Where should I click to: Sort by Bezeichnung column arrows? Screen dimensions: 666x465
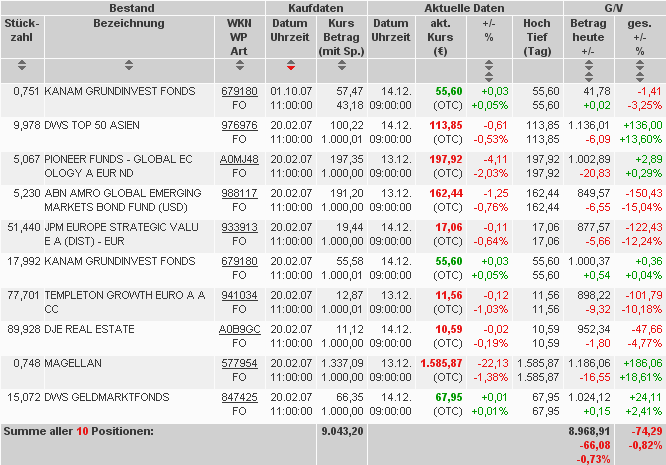click(129, 65)
